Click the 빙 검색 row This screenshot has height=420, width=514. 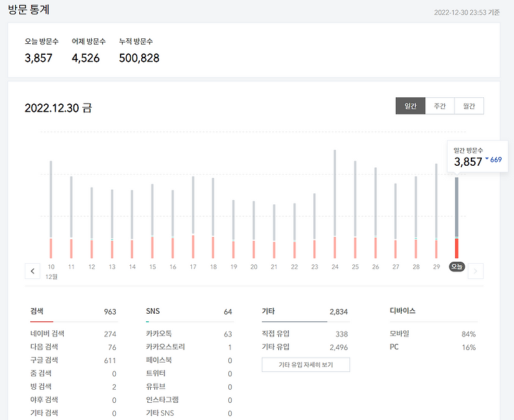pos(73,387)
